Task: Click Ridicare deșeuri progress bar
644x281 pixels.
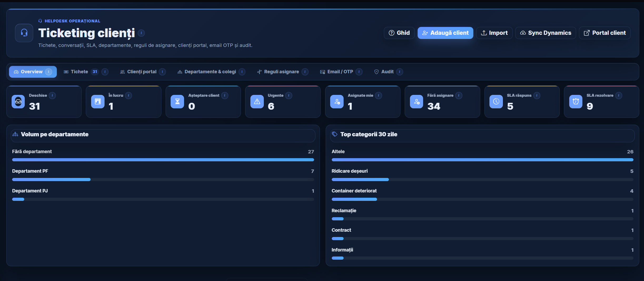Action: (x=482, y=180)
